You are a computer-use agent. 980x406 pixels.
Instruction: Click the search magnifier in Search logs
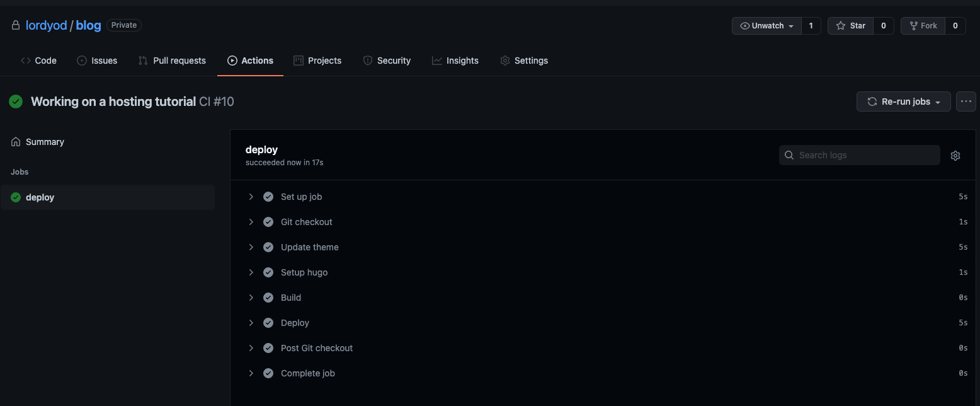coord(789,155)
